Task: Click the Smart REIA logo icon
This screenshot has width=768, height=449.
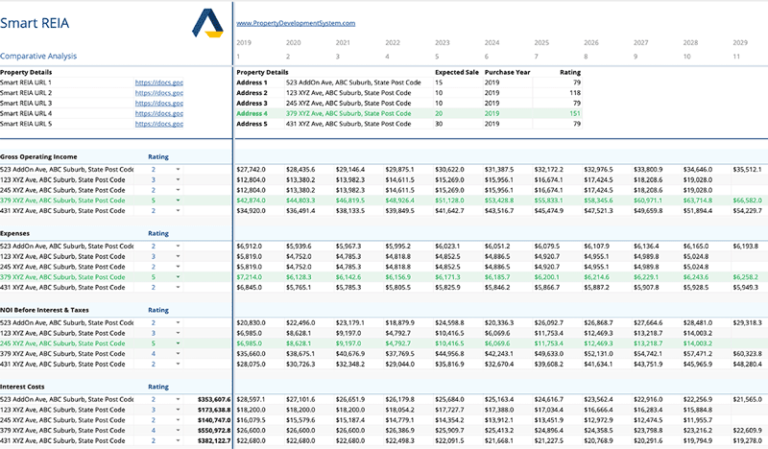Action: [x=208, y=23]
